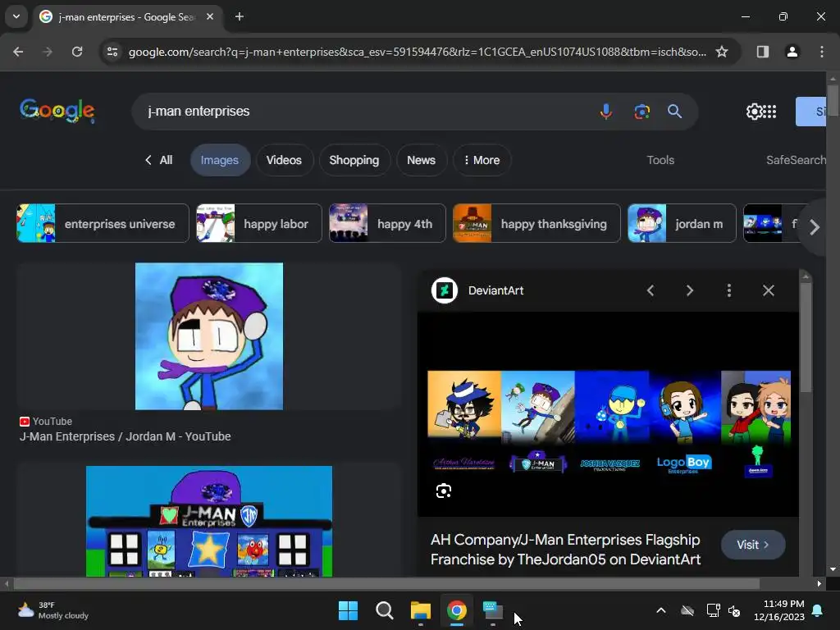Viewport: 840px width, 630px height.
Task: Open Chrome side panel
Action: click(762, 52)
